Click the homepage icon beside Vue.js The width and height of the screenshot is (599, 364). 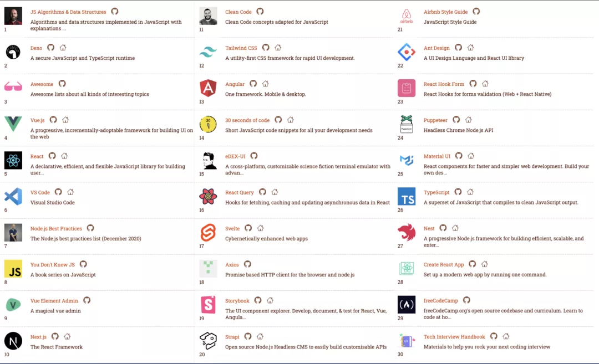[65, 120]
